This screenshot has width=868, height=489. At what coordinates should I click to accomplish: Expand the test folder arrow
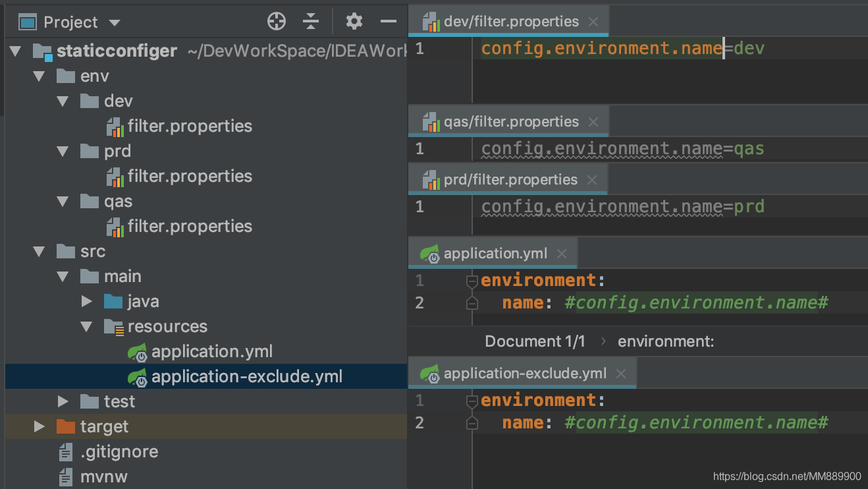pos(63,401)
